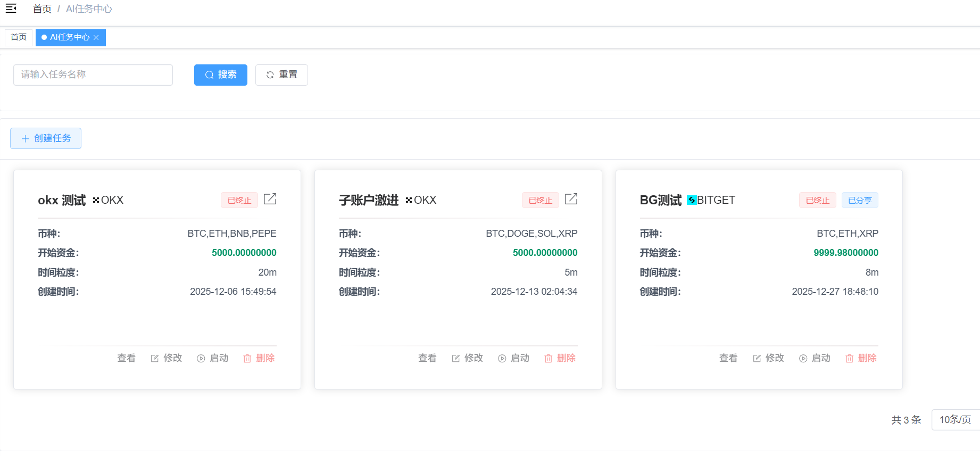Click 启动 on okx 测试 card
The height and width of the screenshot is (456, 980).
pyautogui.click(x=213, y=358)
